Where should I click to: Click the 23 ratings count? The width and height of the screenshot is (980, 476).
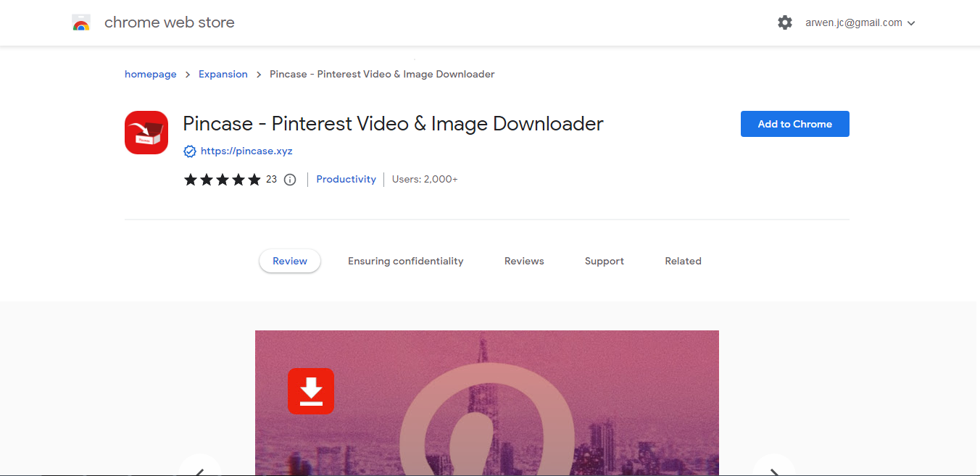click(271, 179)
